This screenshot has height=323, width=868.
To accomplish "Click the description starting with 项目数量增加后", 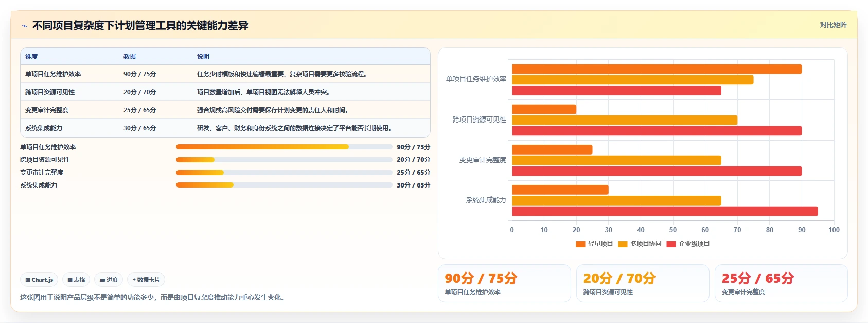I will 264,92.
